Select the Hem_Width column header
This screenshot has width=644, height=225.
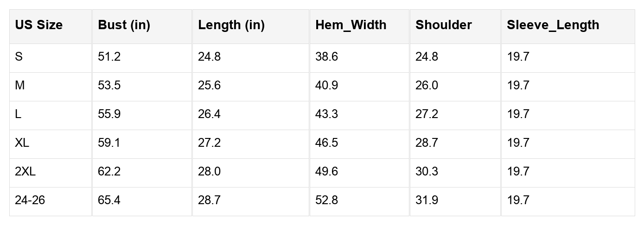tap(351, 25)
